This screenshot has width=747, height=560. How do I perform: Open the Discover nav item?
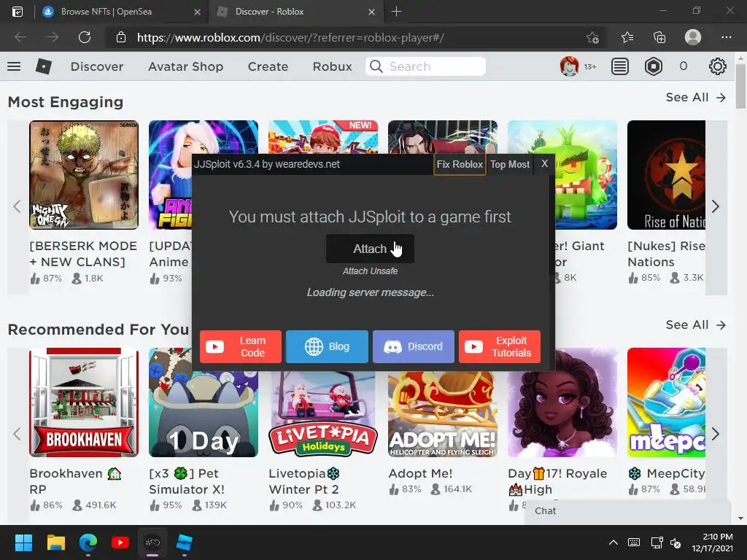point(97,66)
